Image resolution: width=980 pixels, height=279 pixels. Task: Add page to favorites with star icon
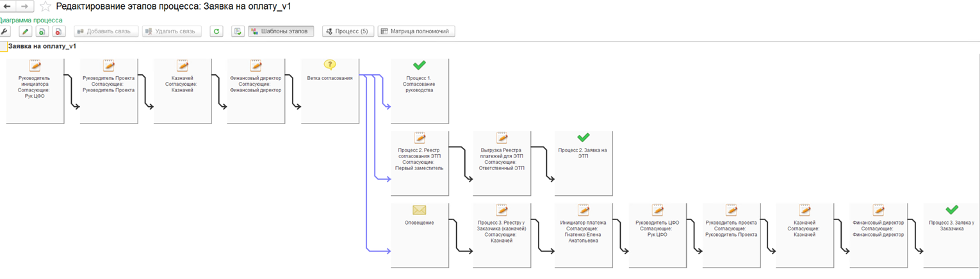coord(45,7)
